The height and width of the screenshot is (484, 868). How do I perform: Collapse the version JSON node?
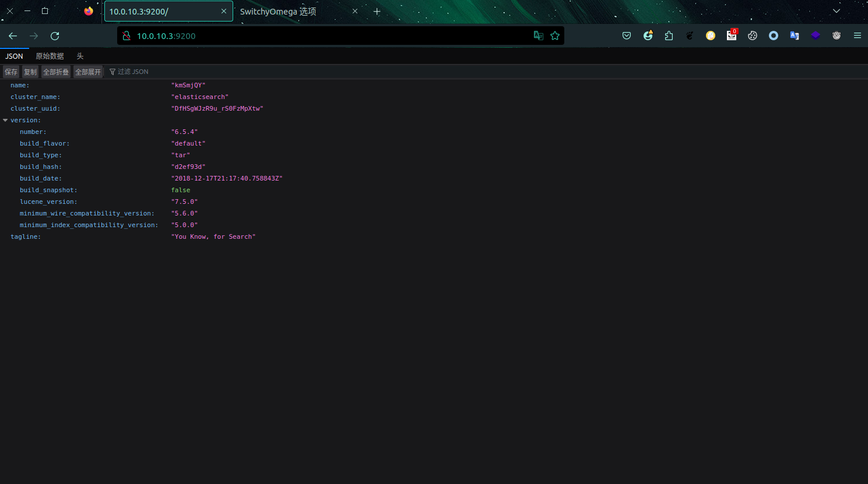pyautogui.click(x=5, y=120)
